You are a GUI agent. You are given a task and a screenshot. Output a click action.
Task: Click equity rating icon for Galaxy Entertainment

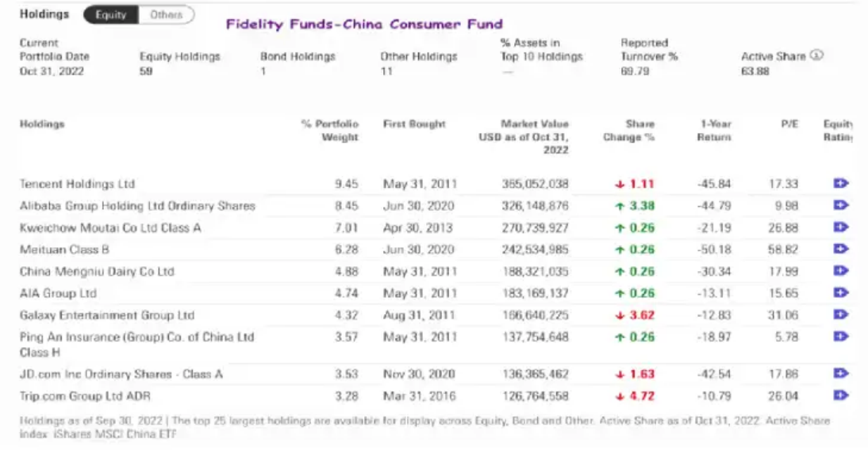click(x=841, y=315)
